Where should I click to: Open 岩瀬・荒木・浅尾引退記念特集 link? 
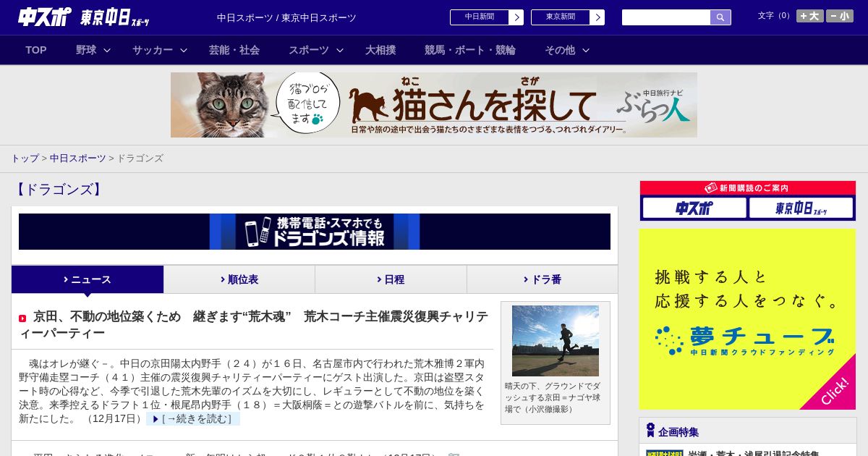tap(753, 454)
